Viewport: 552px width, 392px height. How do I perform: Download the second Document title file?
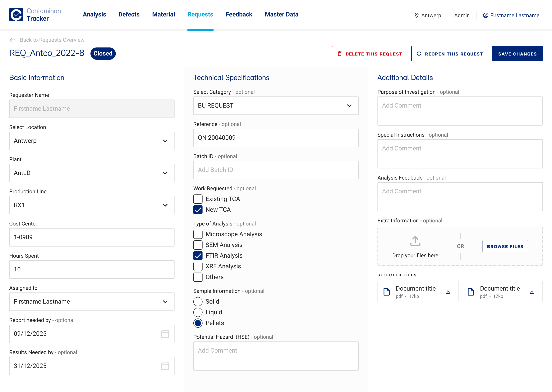(532, 292)
